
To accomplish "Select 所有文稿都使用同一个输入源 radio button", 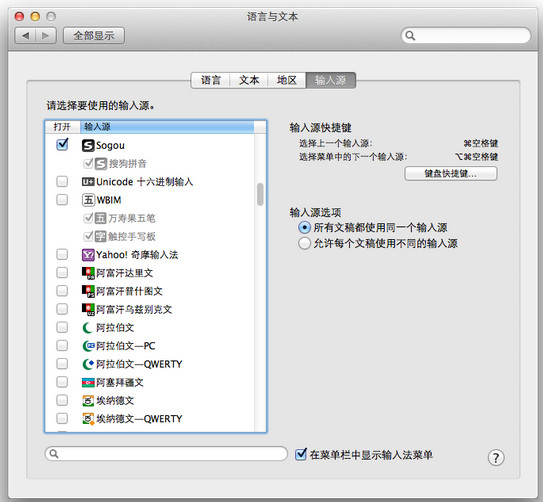I will pyautogui.click(x=304, y=227).
